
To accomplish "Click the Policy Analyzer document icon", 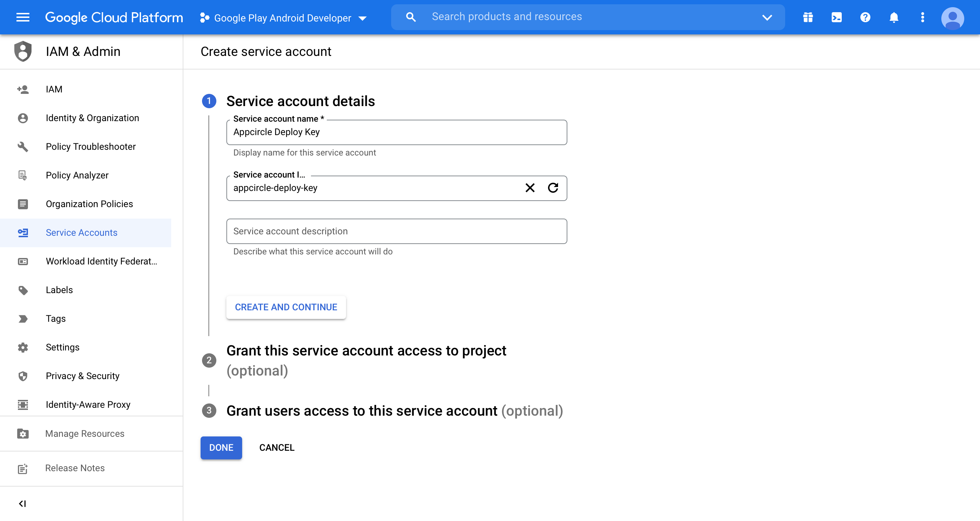I will [23, 175].
